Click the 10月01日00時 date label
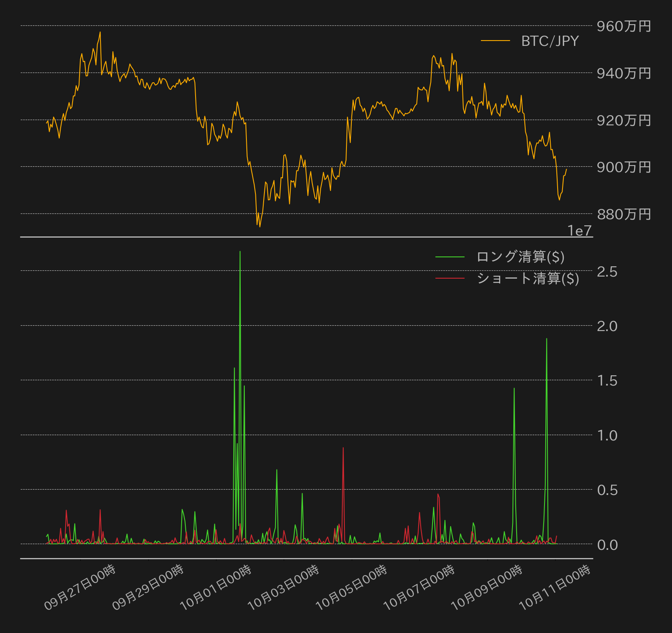 (216, 588)
